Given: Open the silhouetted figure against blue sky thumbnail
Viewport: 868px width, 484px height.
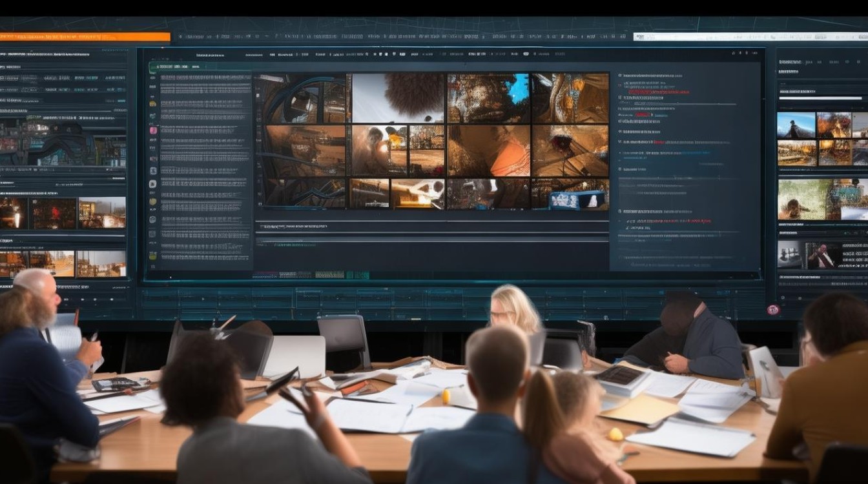Looking at the screenshot, I should click(x=796, y=125).
